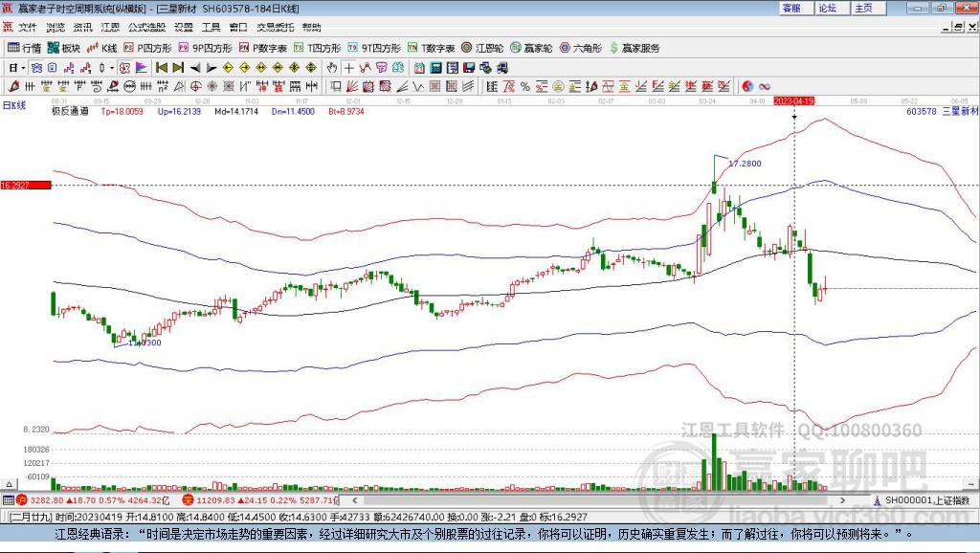Open the T四方形 tool
Screen dimensions: 980x553
[318, 48]
